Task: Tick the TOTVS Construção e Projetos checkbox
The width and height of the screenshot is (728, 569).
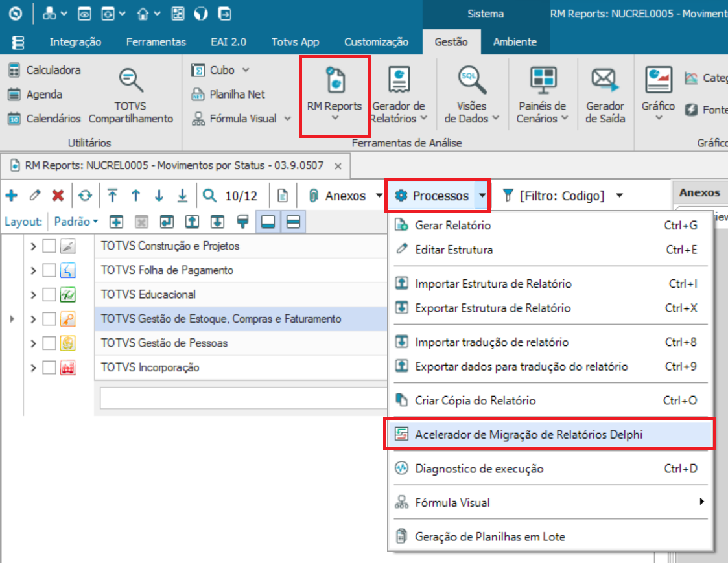Action: tap(49, 246)
